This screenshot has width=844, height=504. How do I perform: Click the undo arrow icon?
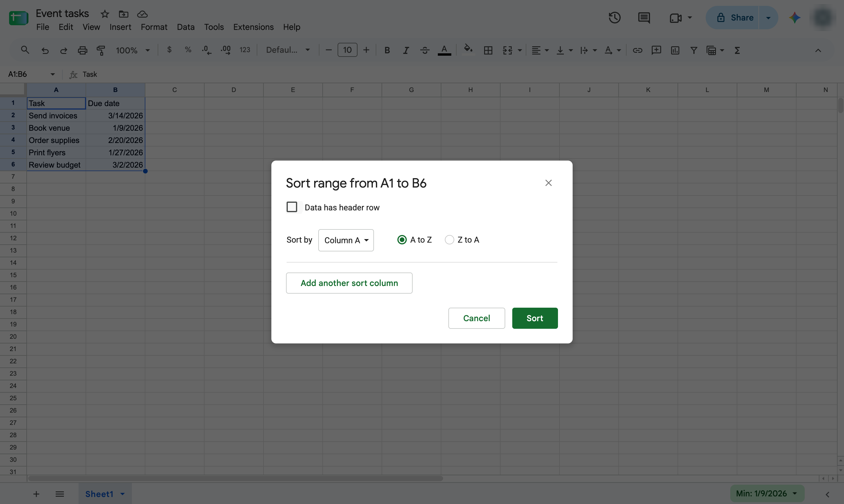coord(45,51)
